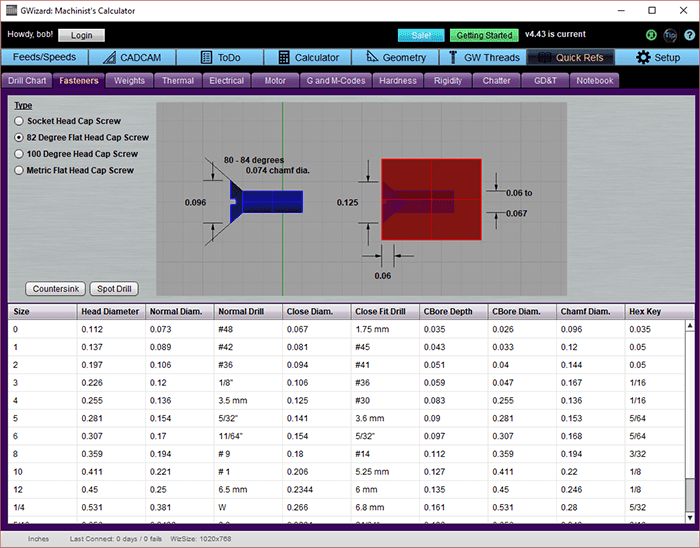Click the 3.5 mm normal drill cell
700x548 pixels.
click(248, 401)
